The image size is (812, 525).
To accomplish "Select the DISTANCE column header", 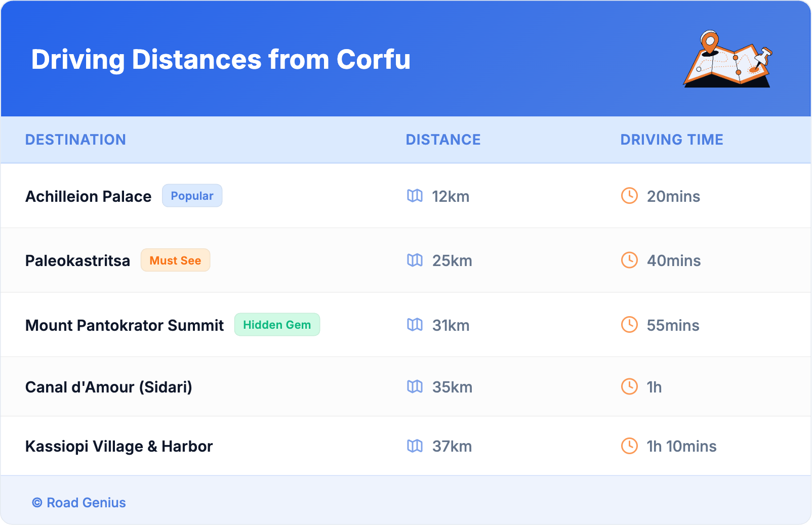I will coord(443,140).
